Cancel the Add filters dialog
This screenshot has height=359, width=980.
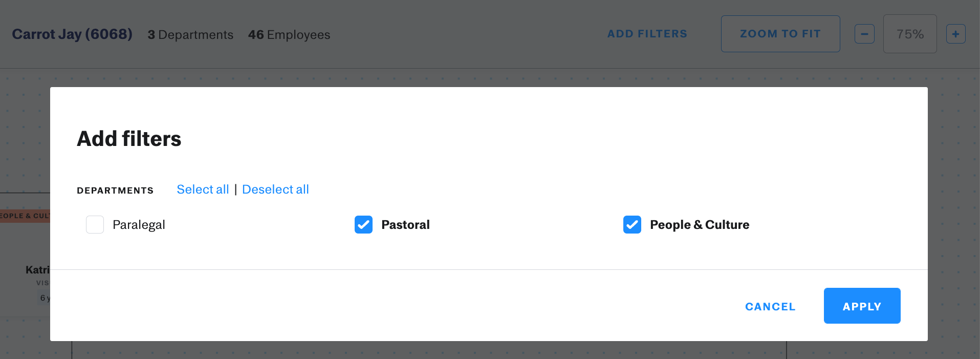point(770,306)
